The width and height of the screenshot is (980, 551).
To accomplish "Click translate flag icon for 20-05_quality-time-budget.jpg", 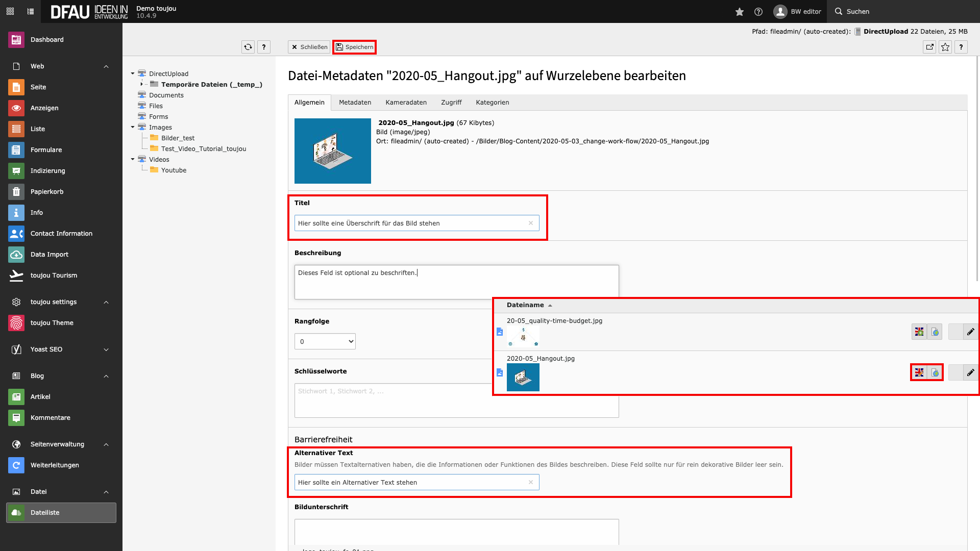I will coord(919,332).
